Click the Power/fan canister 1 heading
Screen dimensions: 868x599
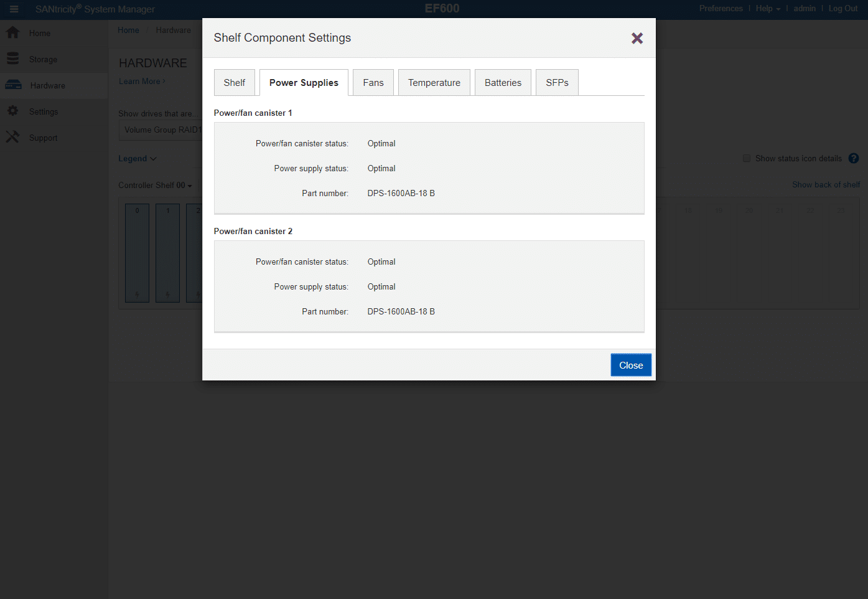tap(253, 113)
